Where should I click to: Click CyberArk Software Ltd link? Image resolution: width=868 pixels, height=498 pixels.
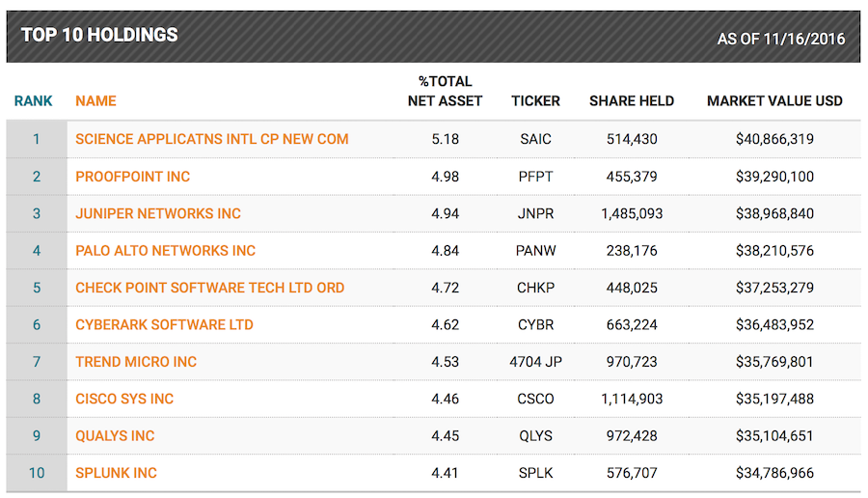(164, 325)
